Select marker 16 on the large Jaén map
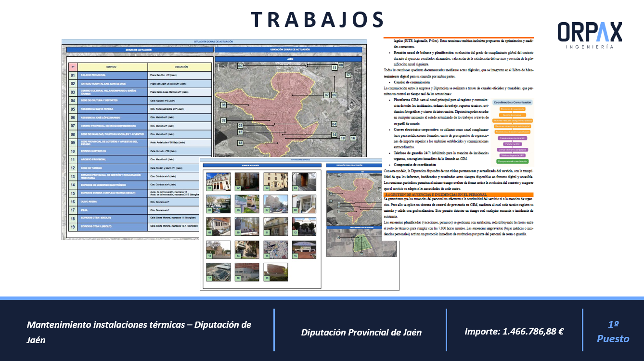Image resolution: width=644 pixels, height=361 pixels. 353,138
